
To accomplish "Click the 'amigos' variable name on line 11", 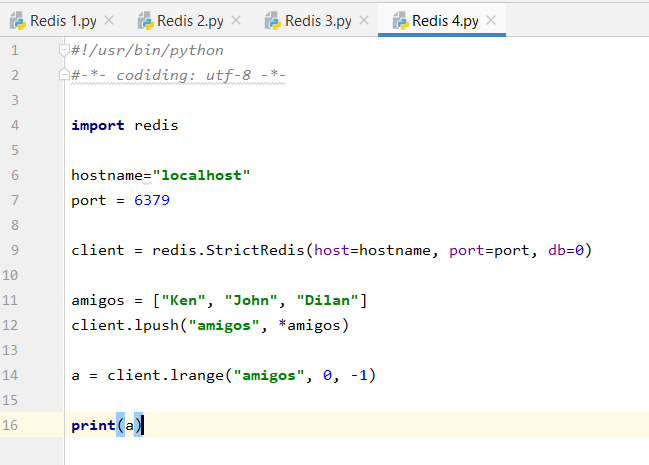I will [x=98, y=300].
